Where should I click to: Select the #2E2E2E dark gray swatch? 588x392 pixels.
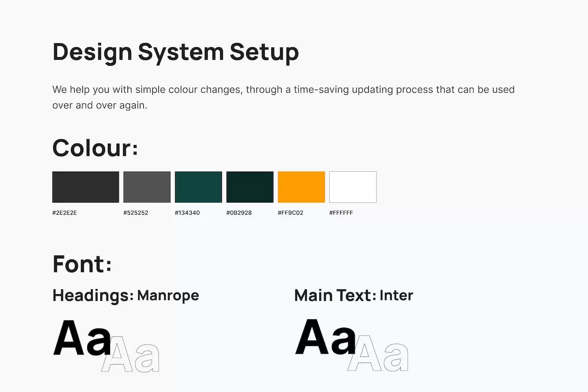[x=85, y=187]
